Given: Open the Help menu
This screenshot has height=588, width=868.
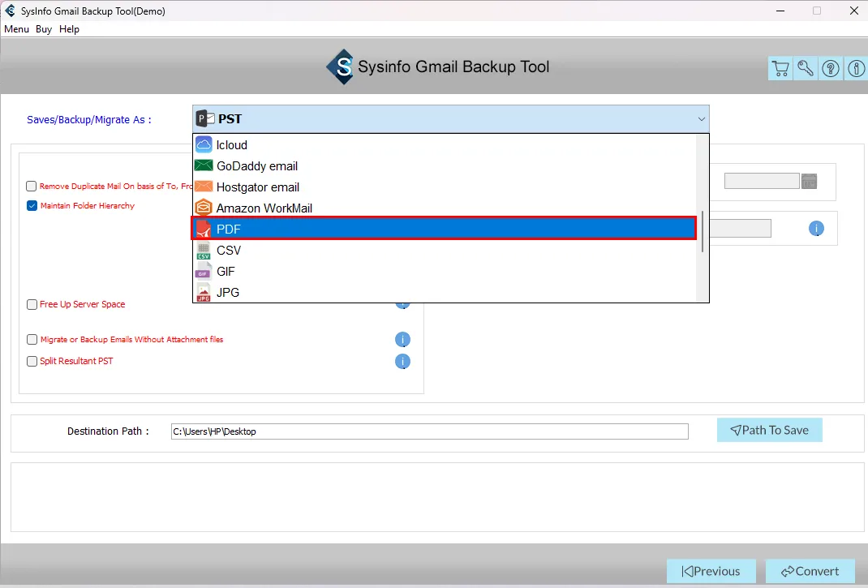Looking at the screenshot, I should pos(69,28).
